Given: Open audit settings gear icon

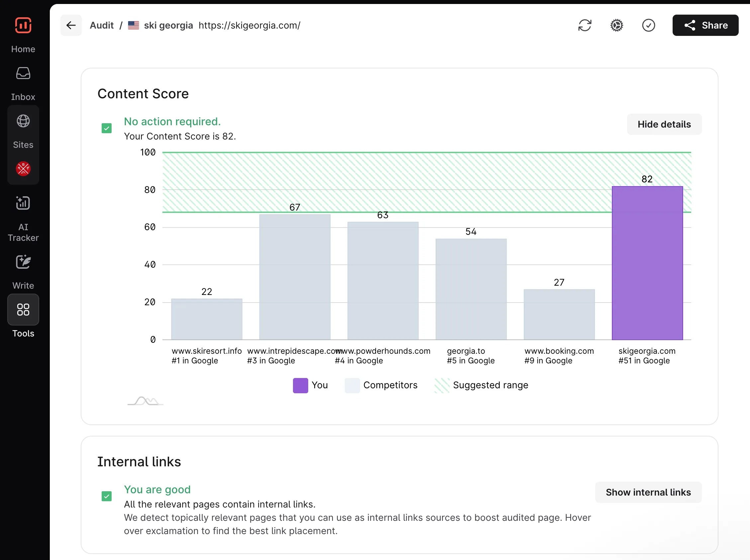Looking at the screenshot, I should coord(616,26).
